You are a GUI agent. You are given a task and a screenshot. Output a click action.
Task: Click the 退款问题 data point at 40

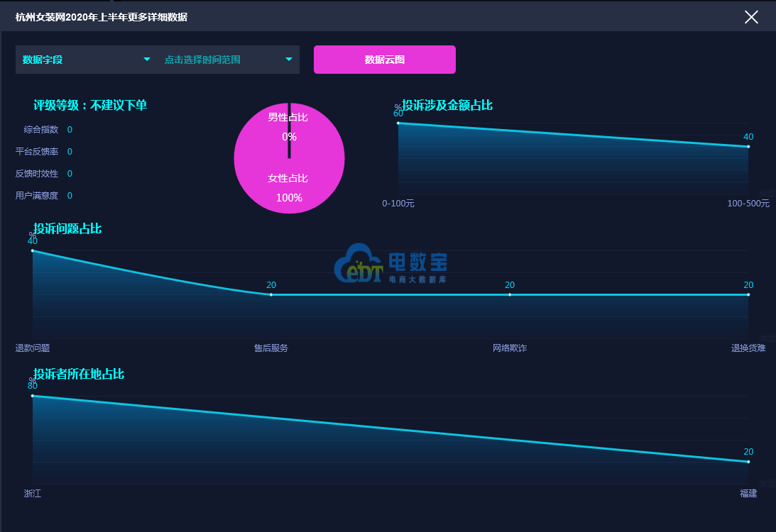click(x=33, y=250)
